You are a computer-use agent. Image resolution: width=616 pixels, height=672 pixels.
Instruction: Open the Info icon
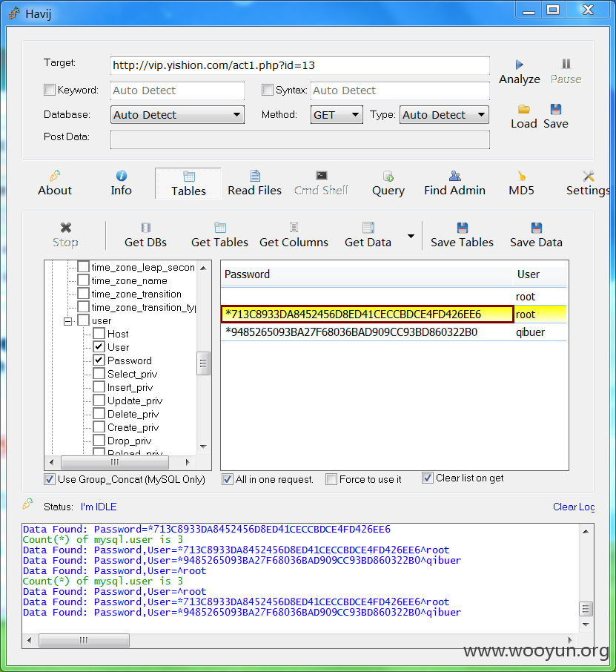pos(122,176)
